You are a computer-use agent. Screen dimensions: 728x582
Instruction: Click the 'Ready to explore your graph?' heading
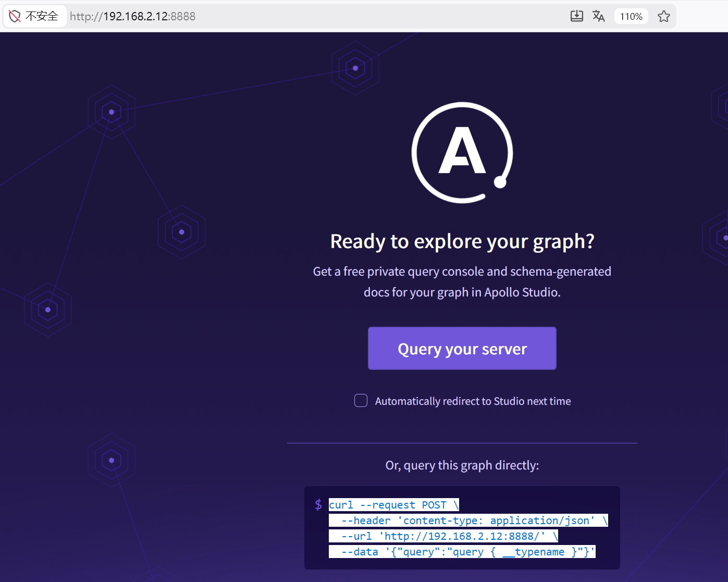click(462, 241)
